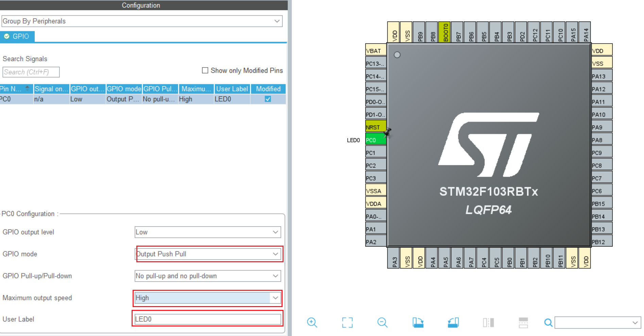Click the pin search magnifier icon
644x336 pixels.
click(548, 322)
